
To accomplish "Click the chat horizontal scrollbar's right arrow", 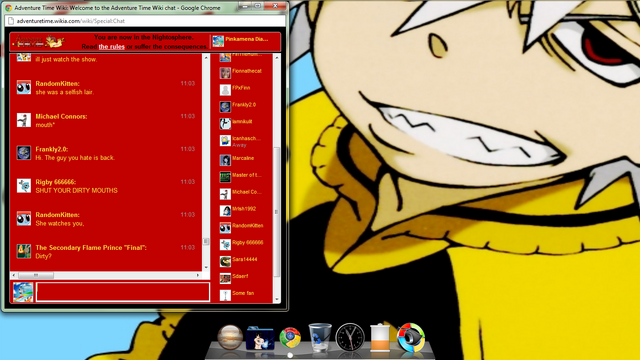I will [198, 276].
